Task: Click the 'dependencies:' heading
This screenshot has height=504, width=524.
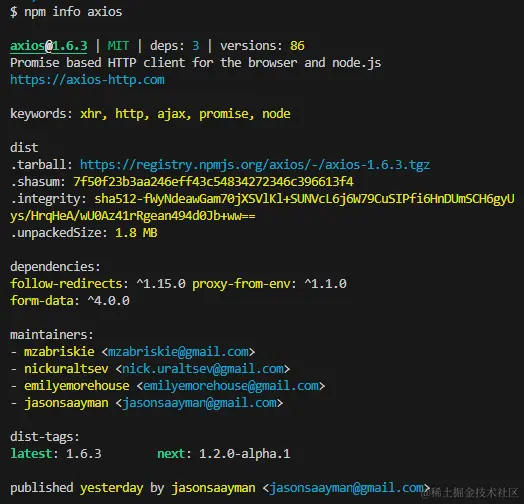Action: tap(55, 267)
